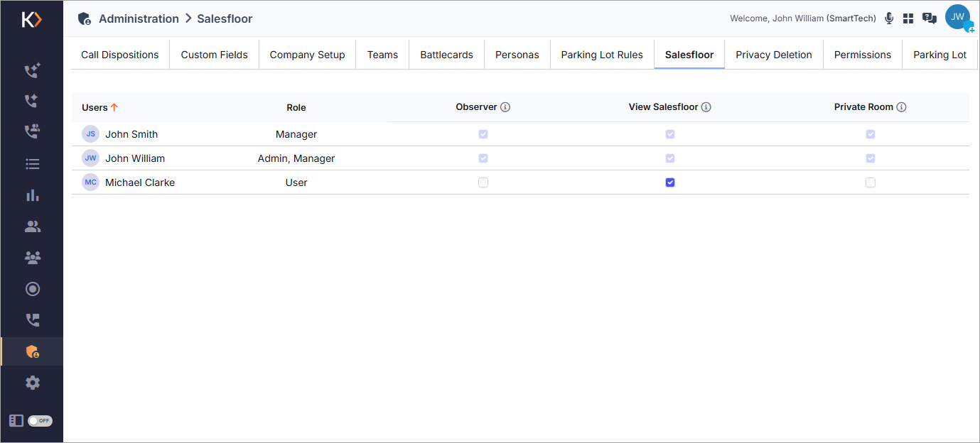Open the two-person contacts icon in the sidebar

[32, 226]
